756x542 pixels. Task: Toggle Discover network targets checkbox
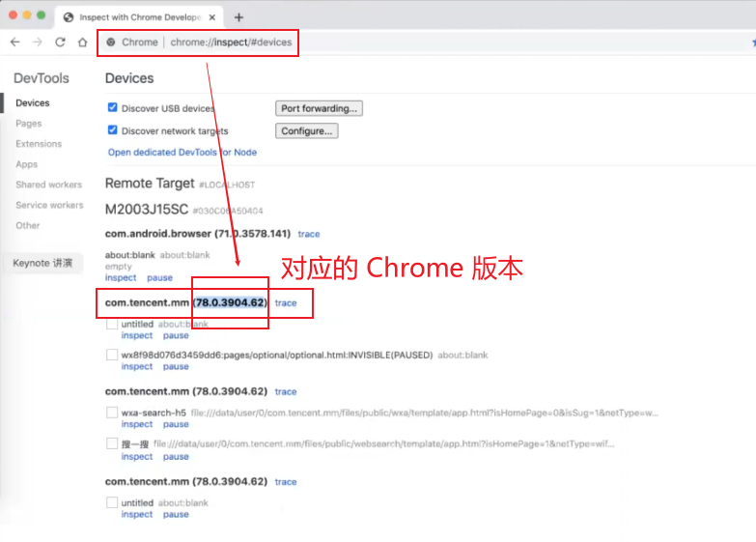pos(112,129)
